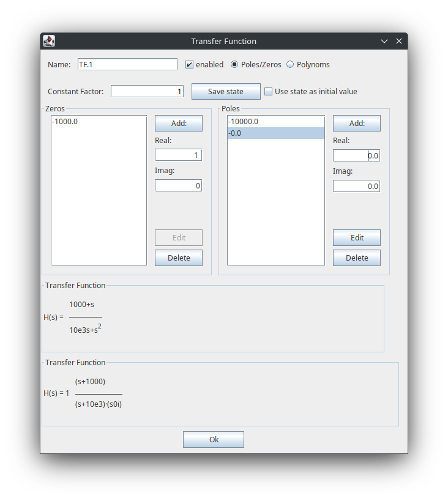
Task: Select the -1000.0 entry in Zeros list
Action: (x=99, y=121)
